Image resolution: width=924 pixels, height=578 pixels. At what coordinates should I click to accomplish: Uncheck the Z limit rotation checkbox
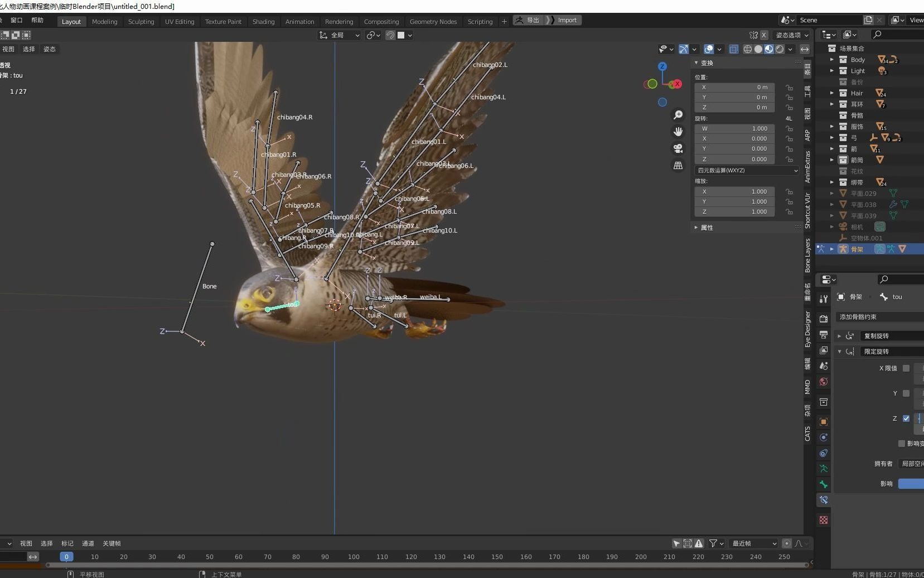coord(906,418)
